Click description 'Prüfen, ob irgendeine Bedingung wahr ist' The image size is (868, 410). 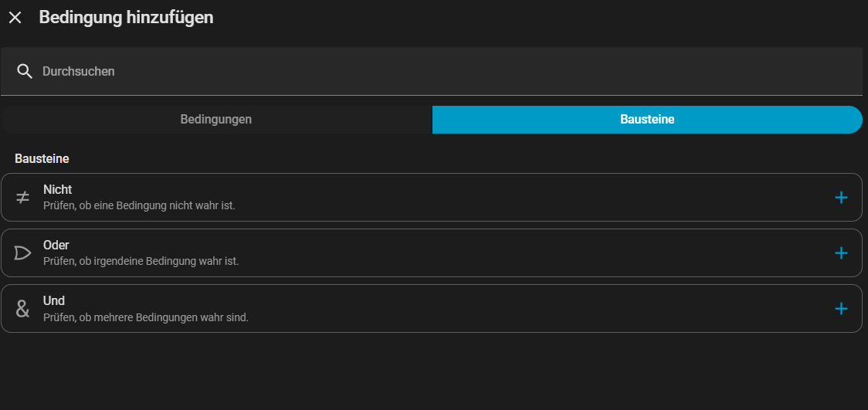(141, 262)
